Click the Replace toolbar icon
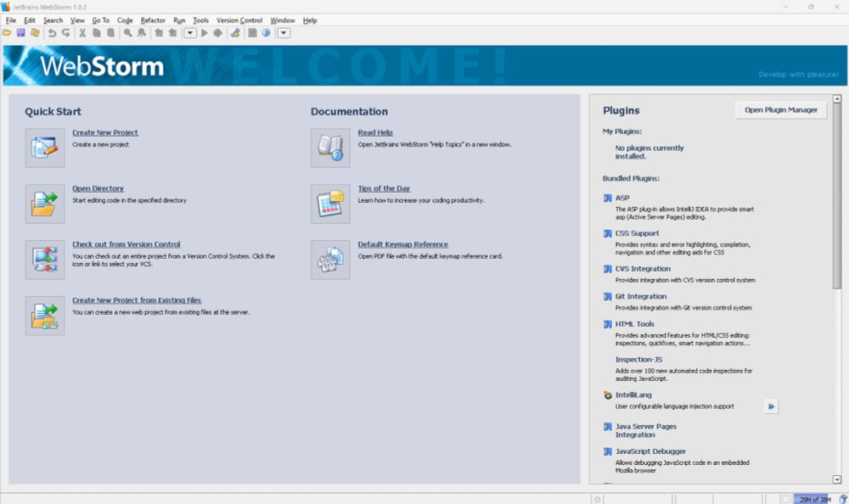 141,33
